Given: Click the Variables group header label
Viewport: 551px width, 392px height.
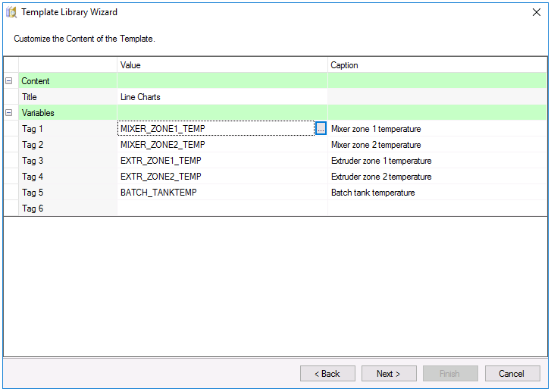Looking at the screenshot, I should pos(38,113).
